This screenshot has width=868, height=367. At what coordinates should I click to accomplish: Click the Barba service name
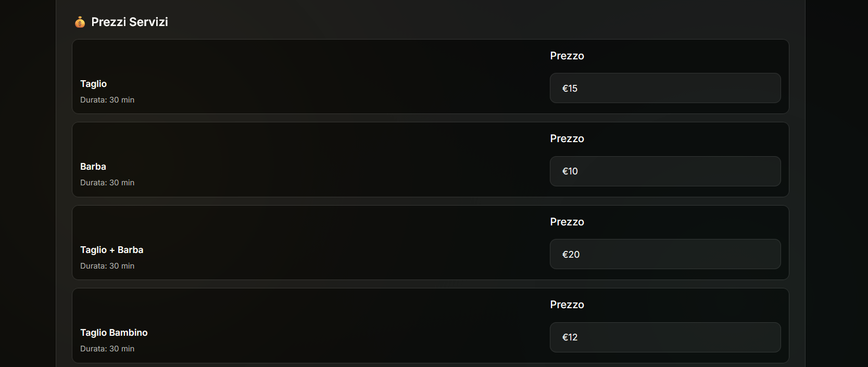[x=93, y=167]
